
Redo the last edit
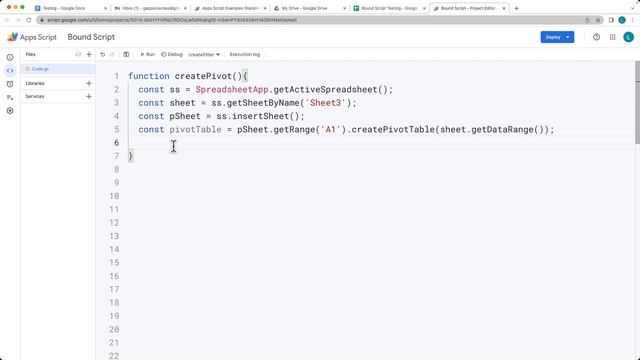112,54
